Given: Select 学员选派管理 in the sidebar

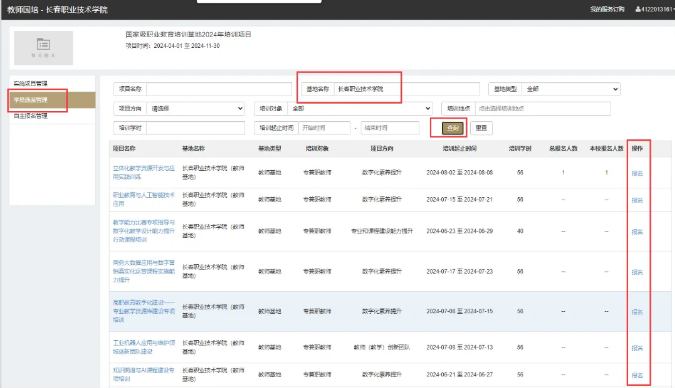Looking at the screenshot, I should [31, 100].
